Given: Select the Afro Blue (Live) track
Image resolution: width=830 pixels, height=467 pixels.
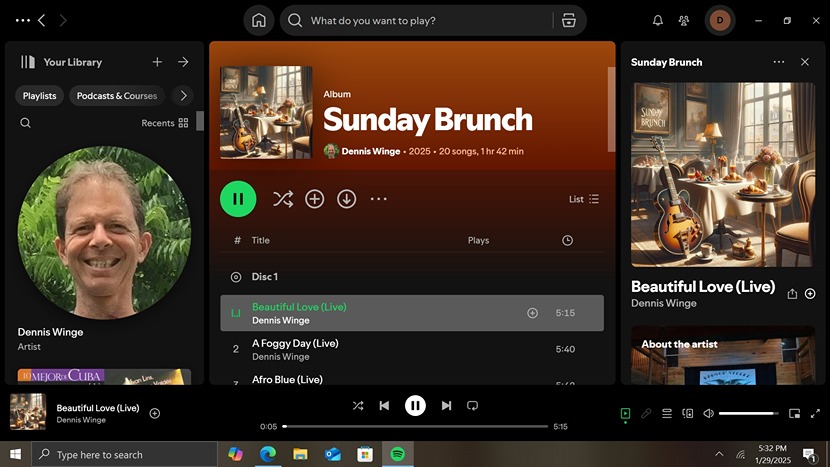Looking at the screenshot, I should (x=412, y=378).
